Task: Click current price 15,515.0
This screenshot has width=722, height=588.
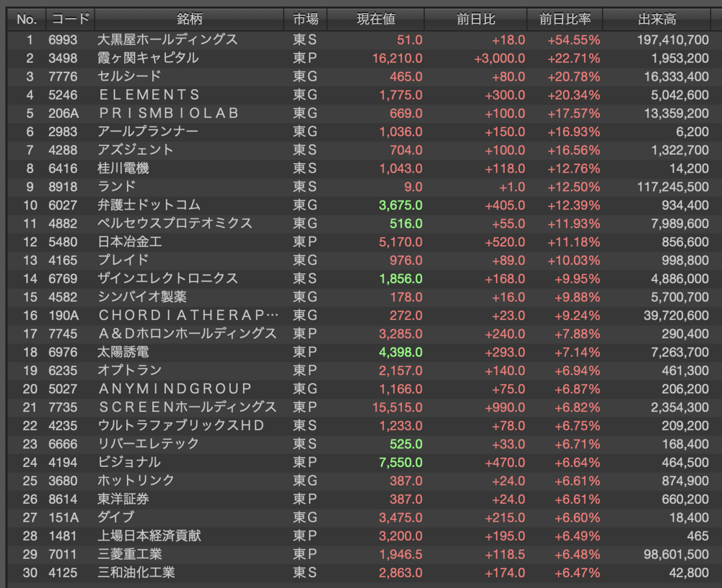Action: pos(397,407)
